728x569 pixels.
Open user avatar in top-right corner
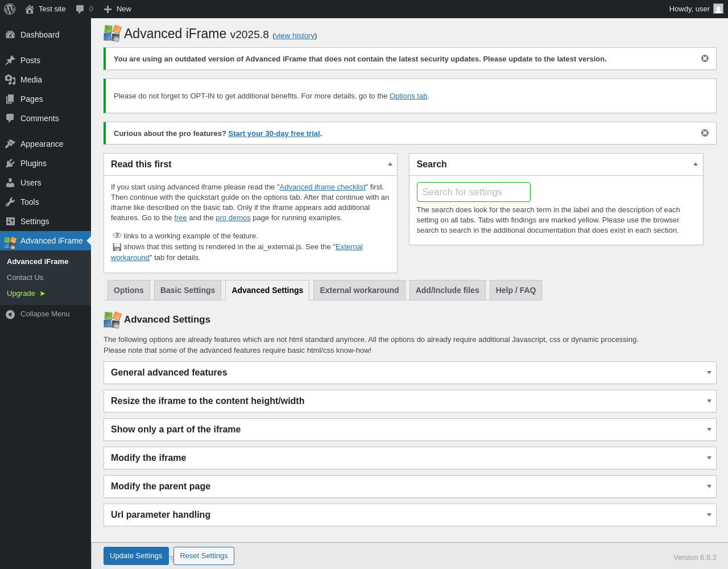pyautogui.click(x=718, y=9)
